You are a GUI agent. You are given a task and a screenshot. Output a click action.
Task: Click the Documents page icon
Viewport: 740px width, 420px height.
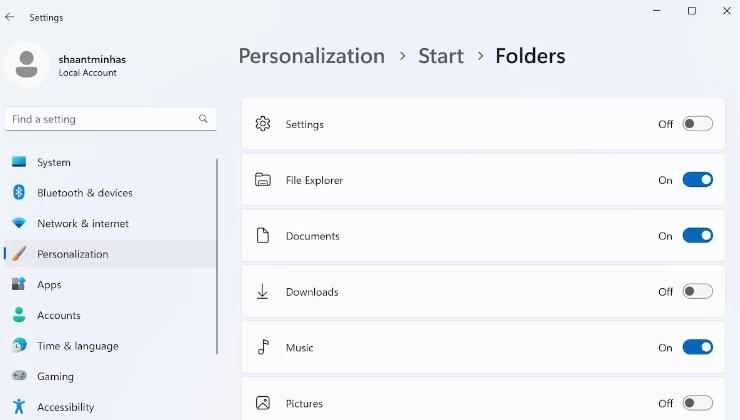click(x=263, y=235)
